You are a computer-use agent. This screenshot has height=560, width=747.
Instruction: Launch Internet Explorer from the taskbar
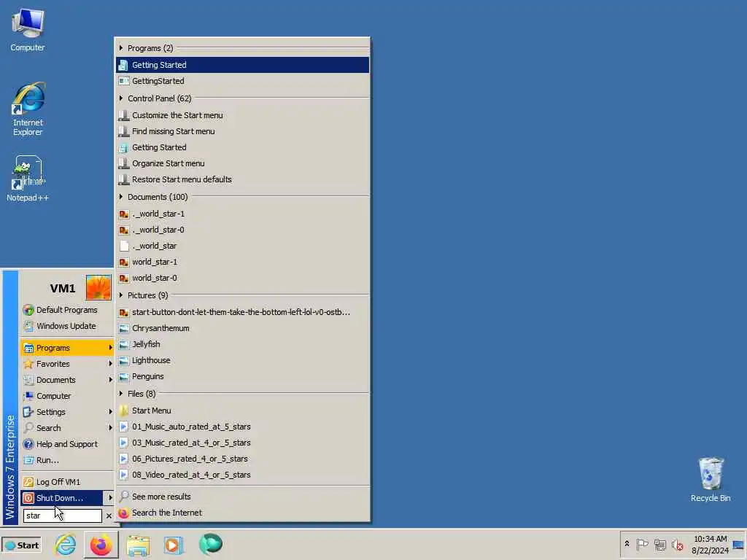pos(65,544)
